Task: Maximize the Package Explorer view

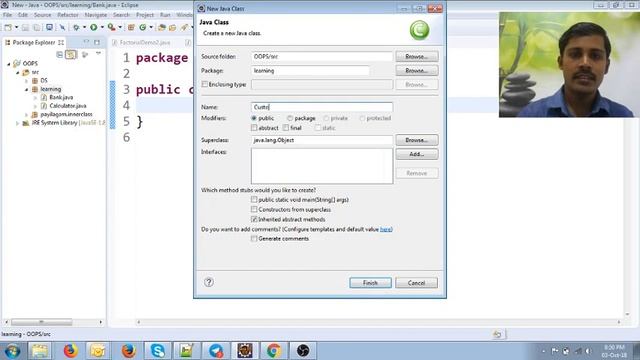Action: pyautogui.click(x=97, y=42)
